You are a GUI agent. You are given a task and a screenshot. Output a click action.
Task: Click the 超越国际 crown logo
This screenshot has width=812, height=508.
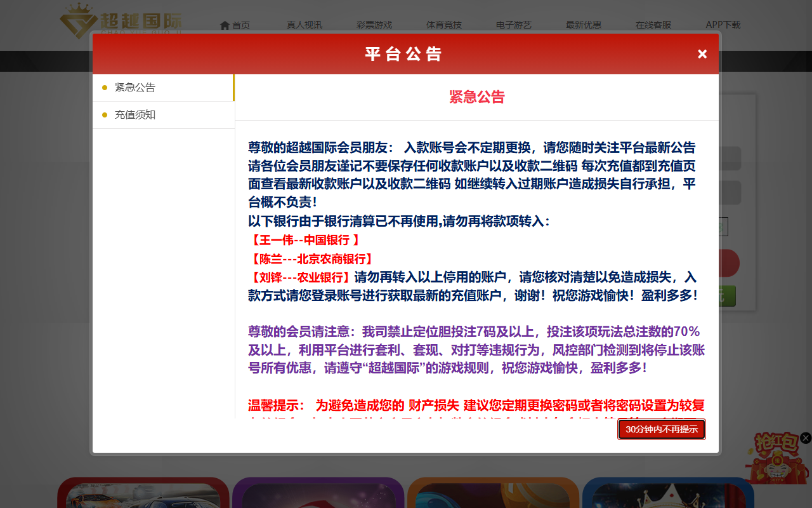click(121, 19)
